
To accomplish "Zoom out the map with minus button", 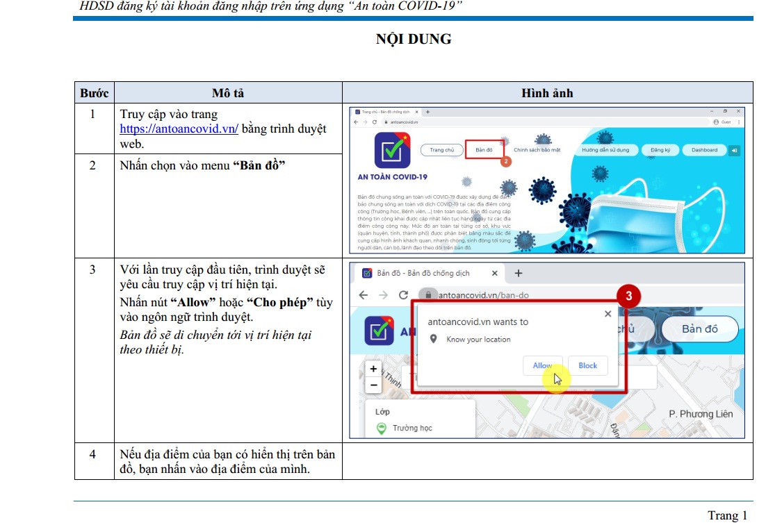I will tap(373, 384).
